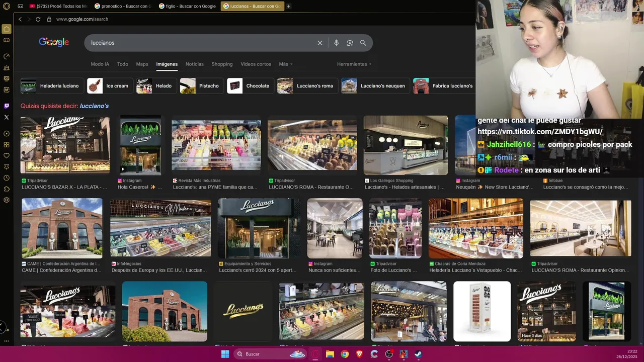Select the 'Pistacho' filter chip

pos(202,86)
